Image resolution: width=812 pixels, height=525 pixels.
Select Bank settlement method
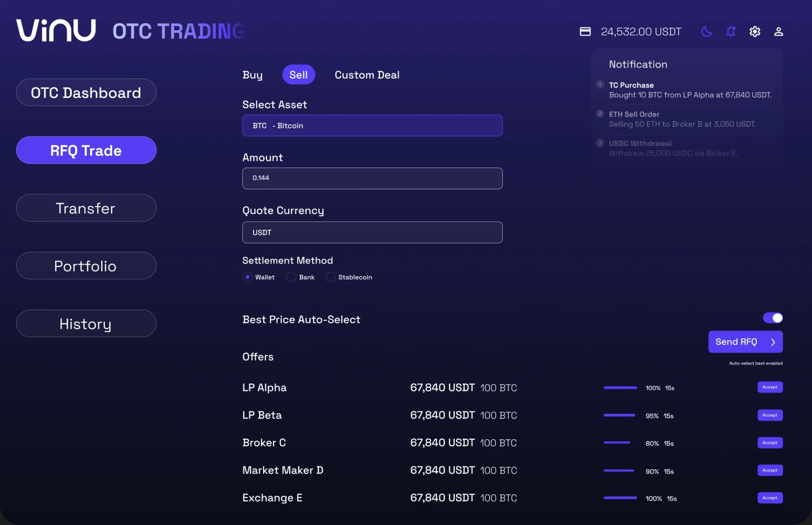(x=291, y=277)
